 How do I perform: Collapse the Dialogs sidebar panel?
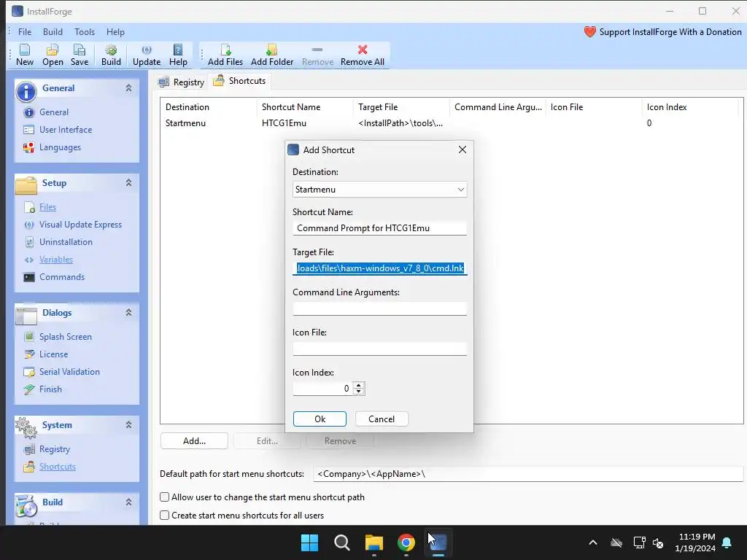(x=128, y=313)
